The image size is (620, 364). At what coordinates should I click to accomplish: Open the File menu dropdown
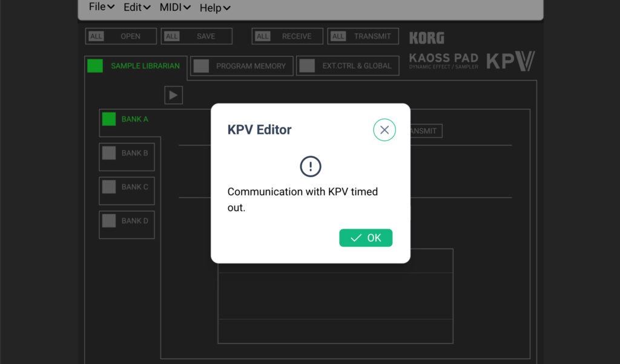[x=101, y=7]
